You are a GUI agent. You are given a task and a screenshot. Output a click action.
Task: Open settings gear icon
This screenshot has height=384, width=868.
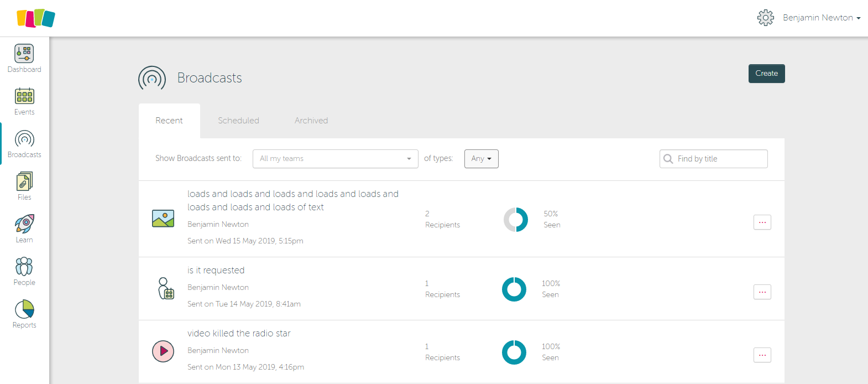point(766,18)
